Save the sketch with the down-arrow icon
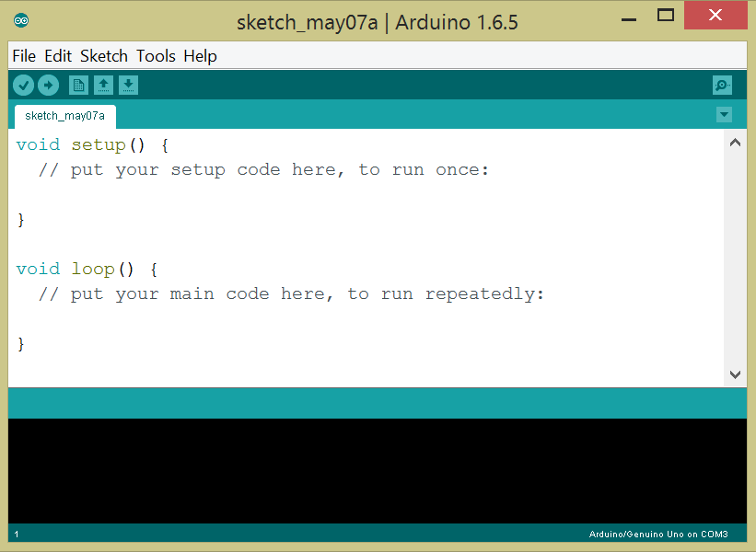The width and height of the screenshot is (756, 552). [x=128, y=86]
